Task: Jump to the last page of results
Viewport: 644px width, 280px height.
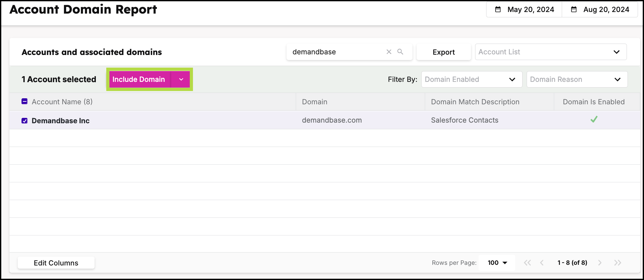Action: tap(617, 263)
